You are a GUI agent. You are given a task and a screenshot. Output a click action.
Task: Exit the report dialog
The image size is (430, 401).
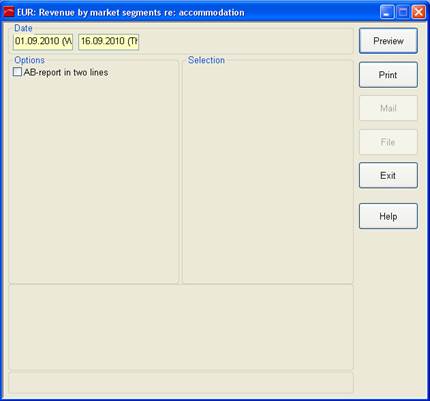point(388,175)
